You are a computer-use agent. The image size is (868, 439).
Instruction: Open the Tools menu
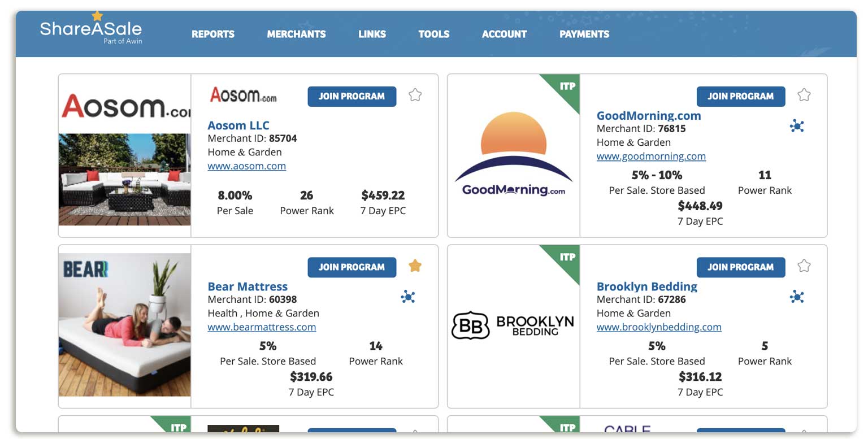tap(434, 34)
